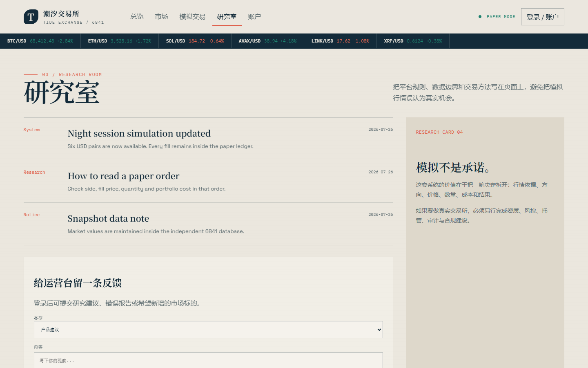Click the TIDE EXCHANGE / 6841 subtitle
Image resolution: width=588 pixels, height=368 pixels.
pos(73,22)
